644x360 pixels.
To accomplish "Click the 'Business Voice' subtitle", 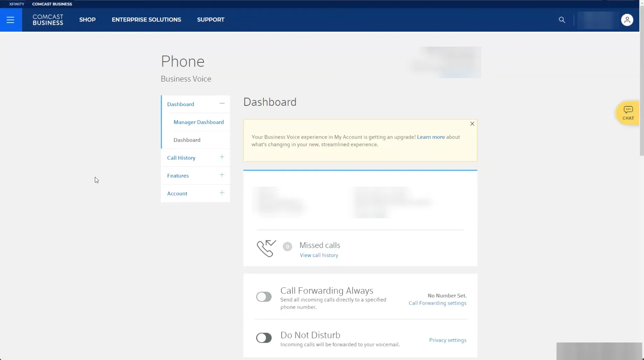I will pyautogui.click(x=186, y=79).
